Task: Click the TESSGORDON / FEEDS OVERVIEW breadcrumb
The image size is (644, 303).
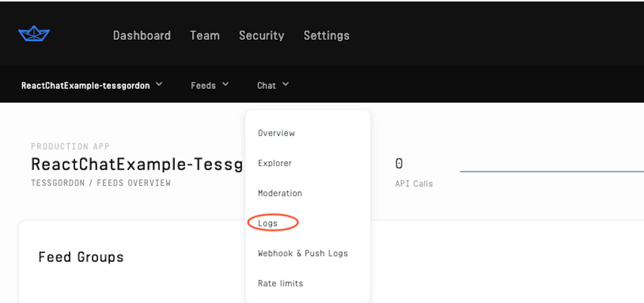Action: point(101,182)
